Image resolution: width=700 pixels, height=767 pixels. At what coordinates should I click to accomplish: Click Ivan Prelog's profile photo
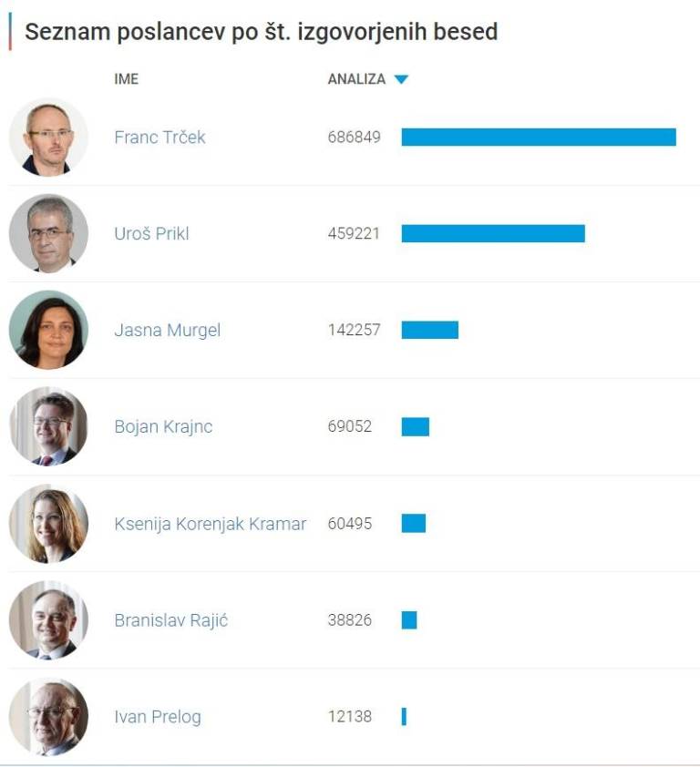click(48, 717)
